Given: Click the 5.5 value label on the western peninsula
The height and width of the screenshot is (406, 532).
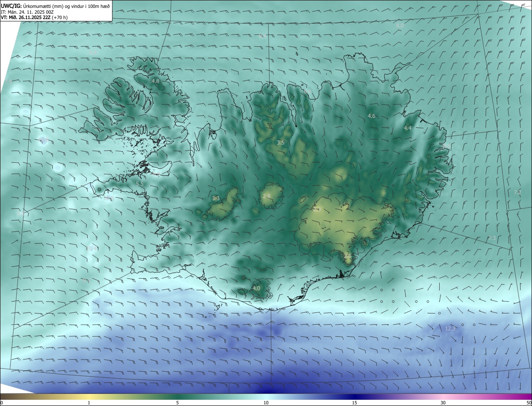Looking at the screenshot, I should (140, 183).
